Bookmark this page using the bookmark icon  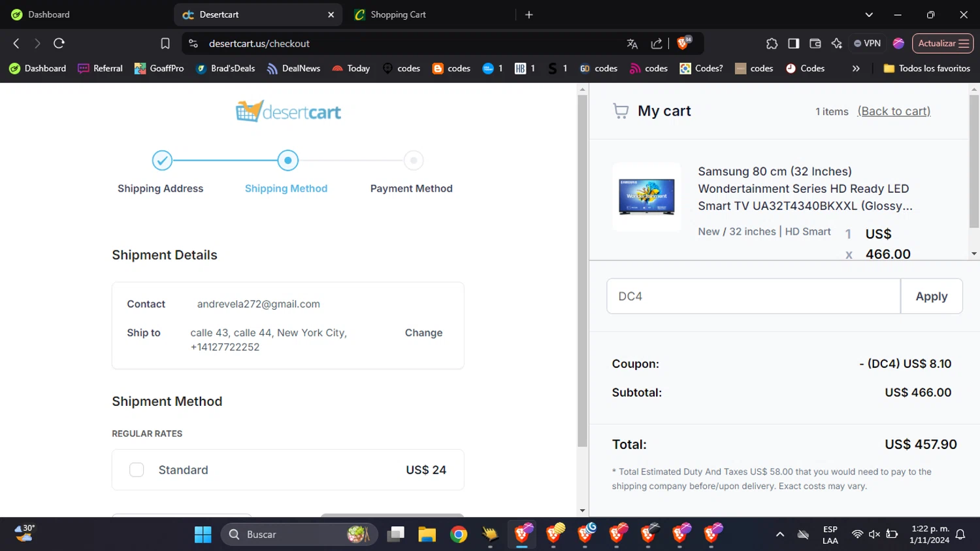(x=165, y=43)
